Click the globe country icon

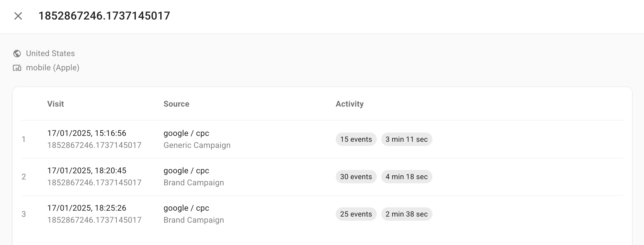tap(17, 54)
